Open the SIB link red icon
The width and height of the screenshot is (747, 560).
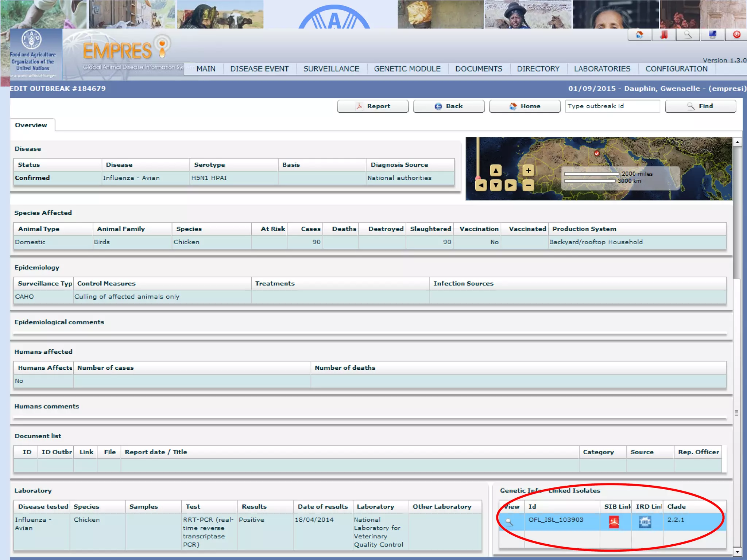[614, 522]
